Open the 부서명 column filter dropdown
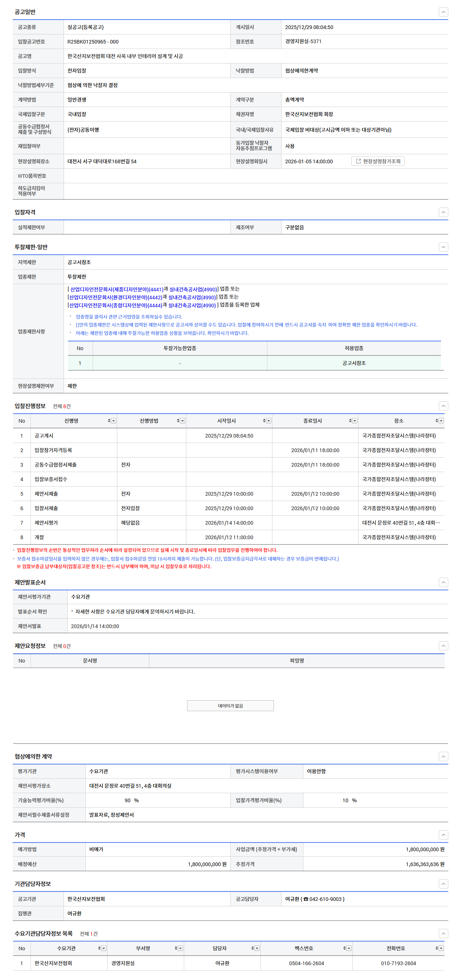This screenshot has height=980, width=457. pos(181,948)
